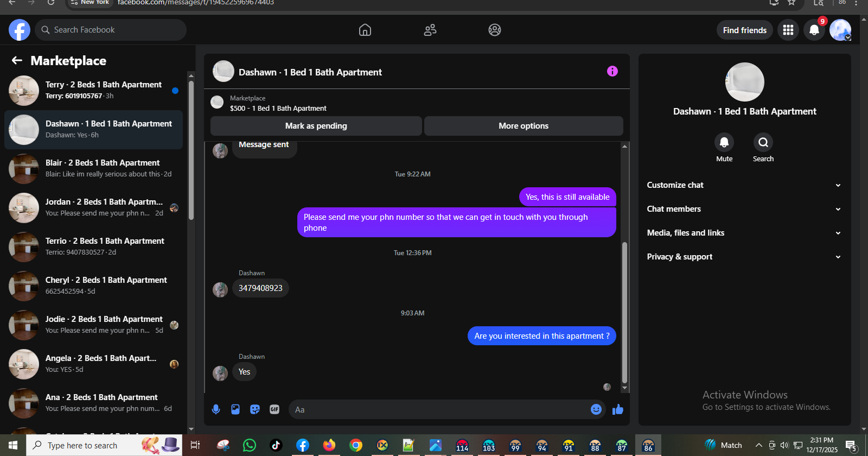Expand Chat members section
Screen dimensions: 868x456
(x=744, y=209)
